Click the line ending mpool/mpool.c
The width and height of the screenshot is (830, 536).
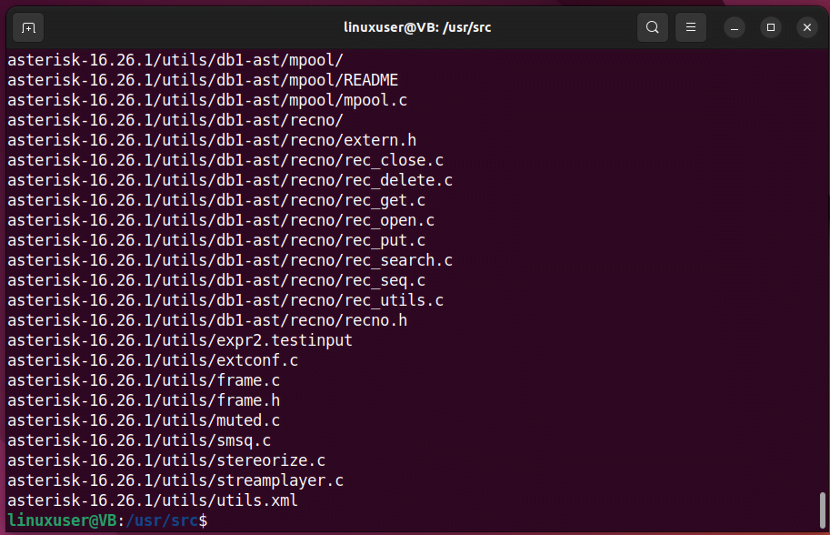coord(207,101)
